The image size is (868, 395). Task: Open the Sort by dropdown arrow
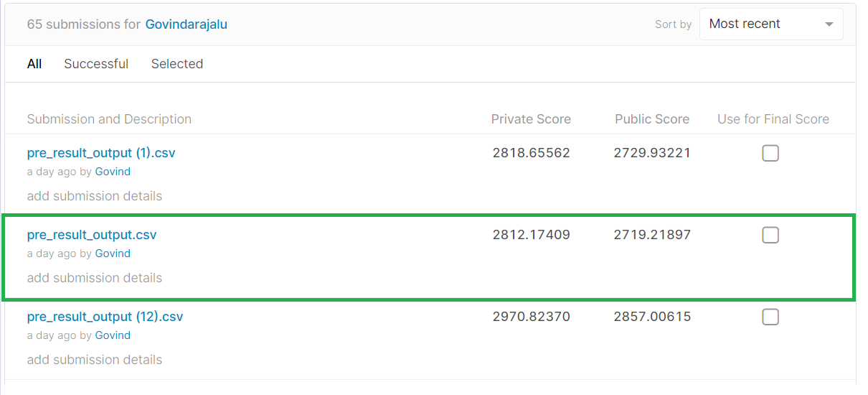(x=829, y=24)
